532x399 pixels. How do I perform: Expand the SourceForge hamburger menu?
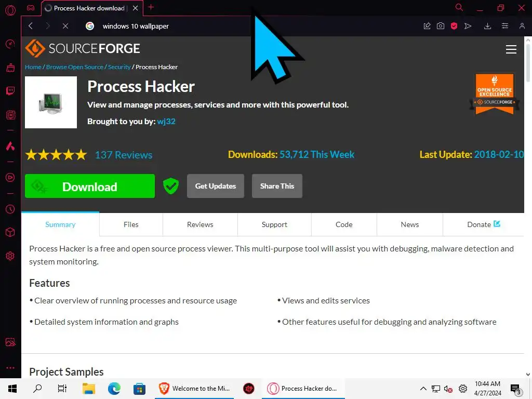tap(511, 49)
